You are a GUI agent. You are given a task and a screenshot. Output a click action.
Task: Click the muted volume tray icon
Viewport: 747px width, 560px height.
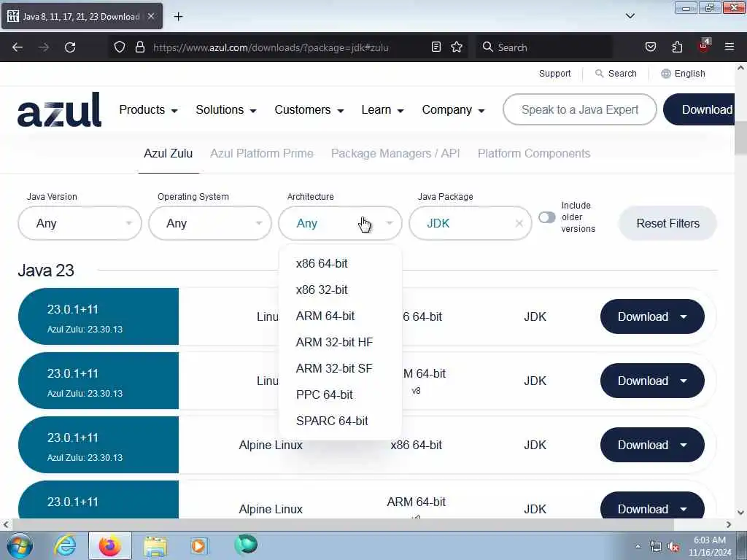pos(673,547)
